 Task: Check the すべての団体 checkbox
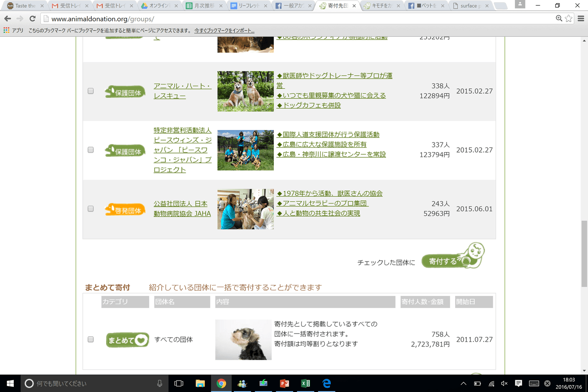[x=90, y=340]
